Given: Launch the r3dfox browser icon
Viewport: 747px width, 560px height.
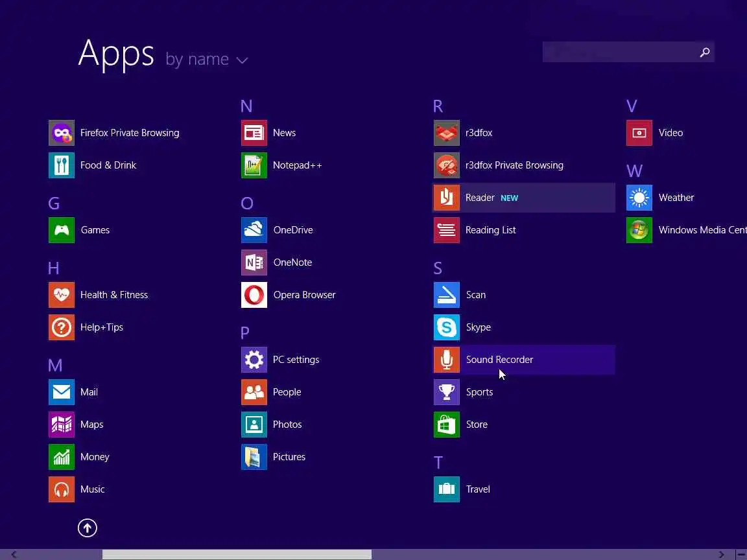Looking at the screenshot, I should click(x=446, y=133).
